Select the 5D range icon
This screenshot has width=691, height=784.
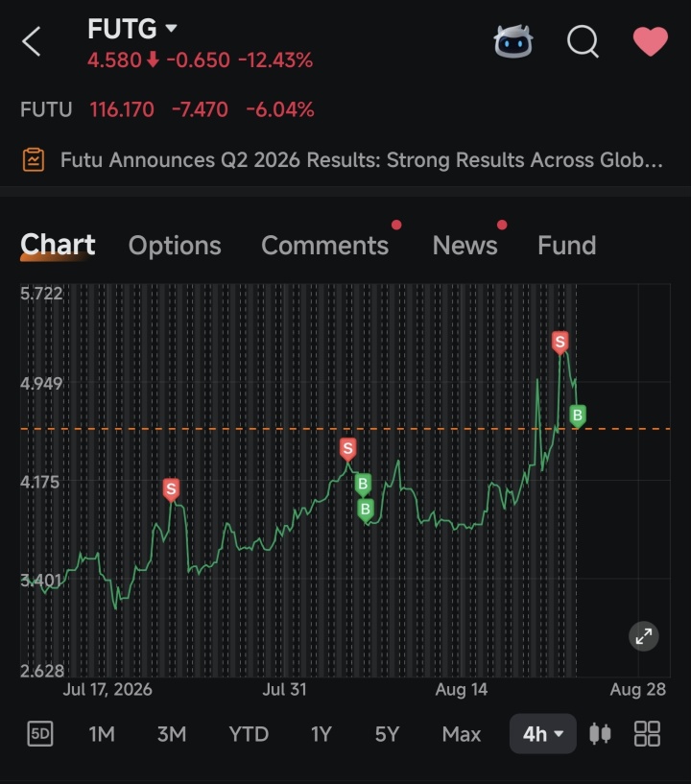point(40,734)
